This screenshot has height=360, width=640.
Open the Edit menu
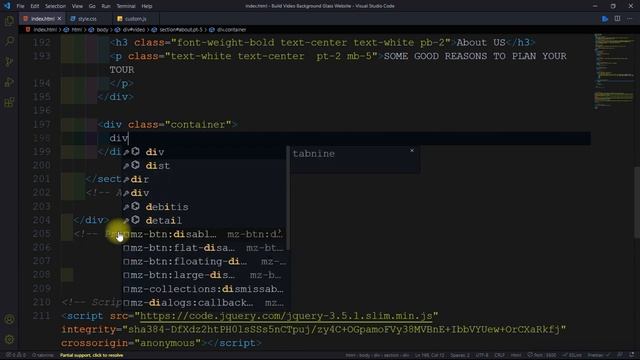click(35, 6)
